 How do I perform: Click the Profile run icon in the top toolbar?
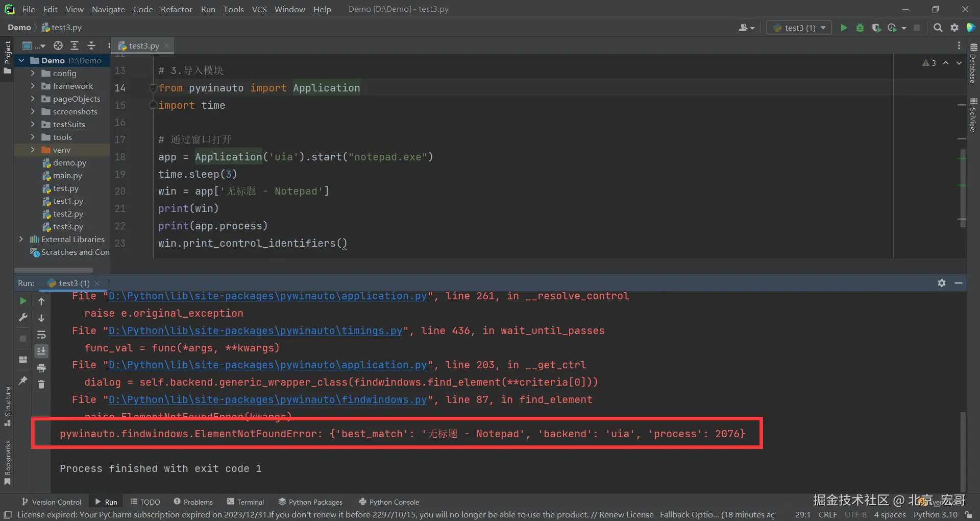892,28
